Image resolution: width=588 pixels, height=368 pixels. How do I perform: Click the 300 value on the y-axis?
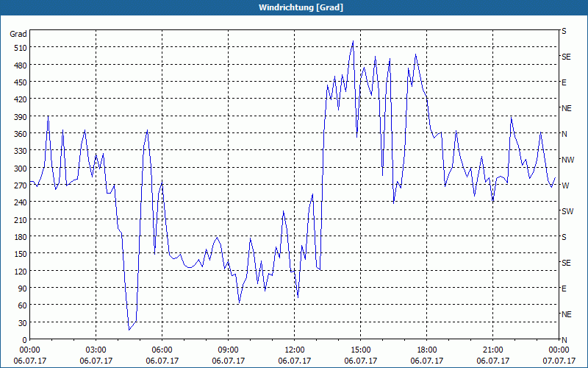pyautogui.click(x=21, y=169)
